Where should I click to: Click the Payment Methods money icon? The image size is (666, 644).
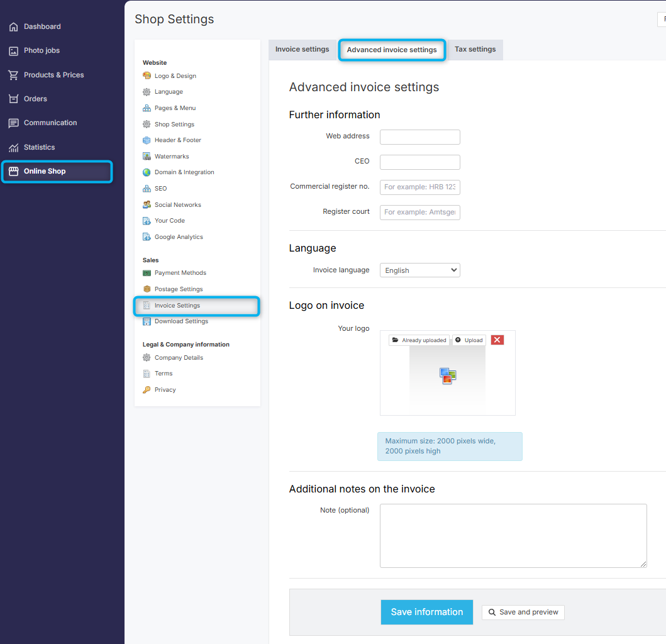(x=147, y=273)
